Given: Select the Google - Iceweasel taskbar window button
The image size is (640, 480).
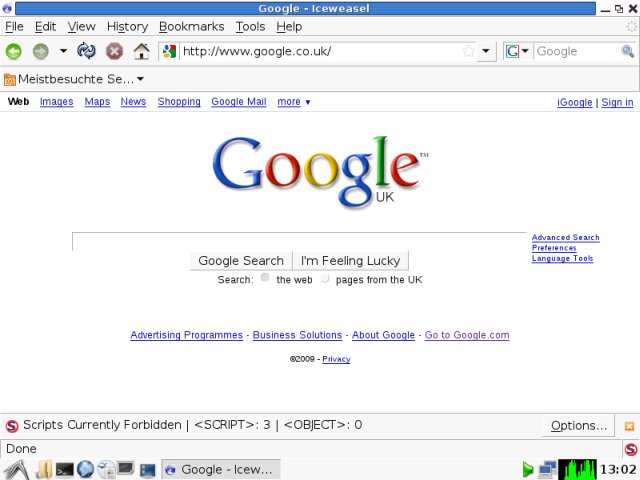Looking at the screenshot, I should coord(221,469).
